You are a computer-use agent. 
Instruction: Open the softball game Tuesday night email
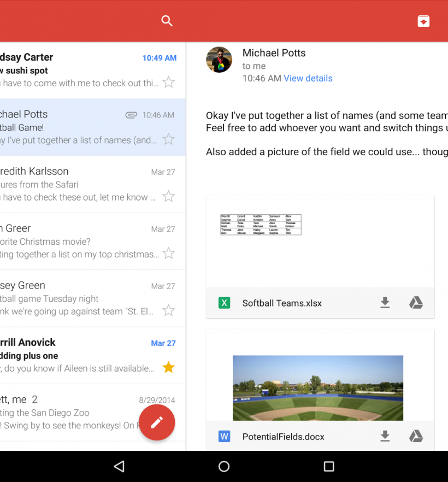pos(82,298)
